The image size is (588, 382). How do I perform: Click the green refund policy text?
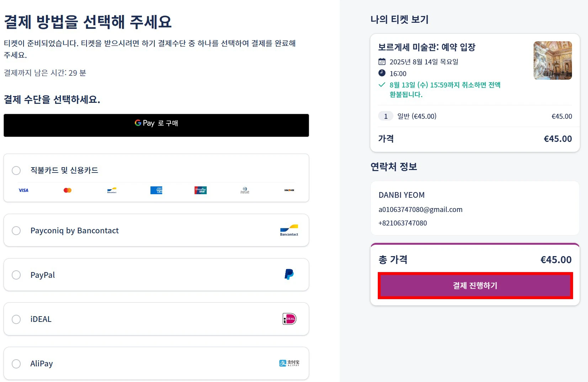pyautogui.click(x=445, y=90)
